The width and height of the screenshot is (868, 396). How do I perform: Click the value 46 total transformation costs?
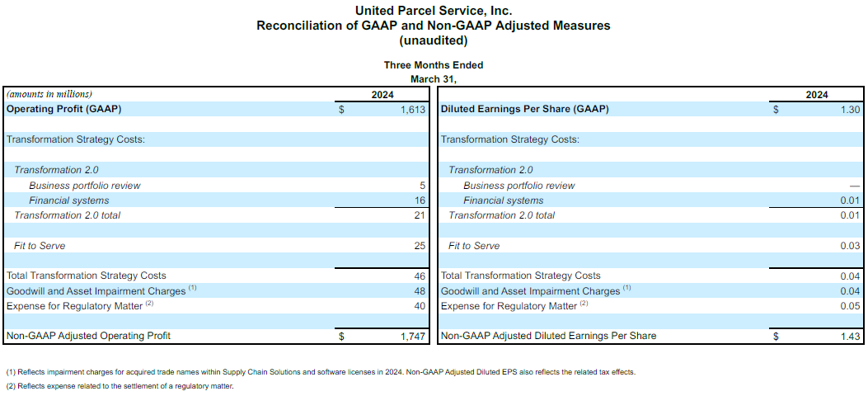(x=420, y=276)
